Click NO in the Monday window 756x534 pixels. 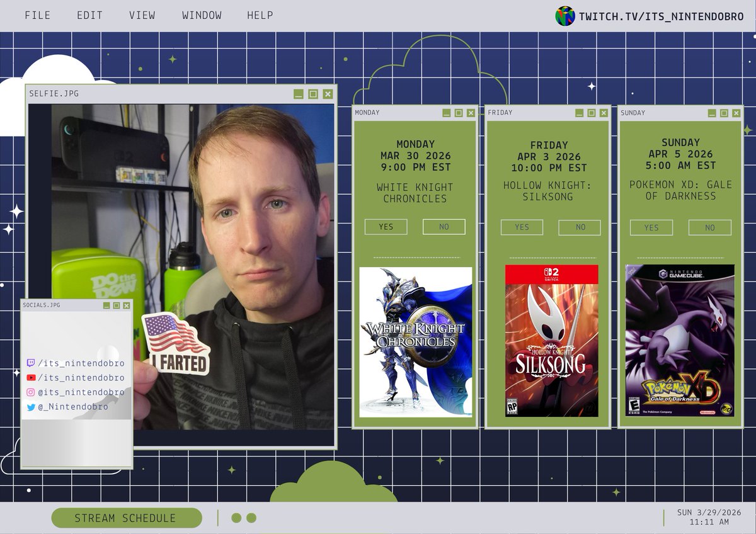point(444,227)
